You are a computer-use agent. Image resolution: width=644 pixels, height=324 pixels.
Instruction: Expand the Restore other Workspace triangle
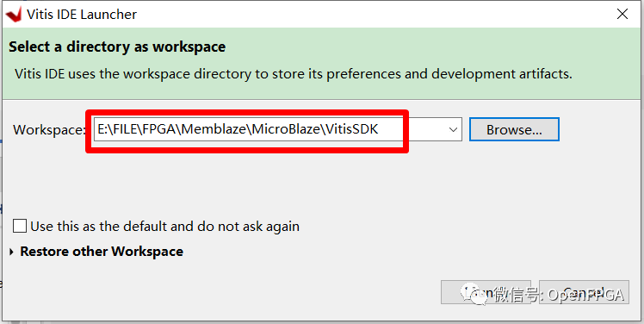pyautogui.click(x=11, y=252)
